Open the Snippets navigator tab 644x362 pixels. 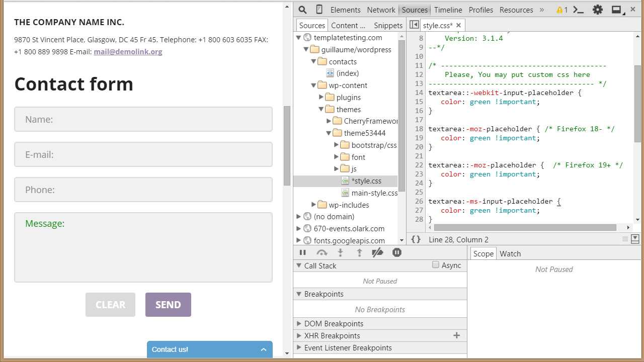[388, 25]
